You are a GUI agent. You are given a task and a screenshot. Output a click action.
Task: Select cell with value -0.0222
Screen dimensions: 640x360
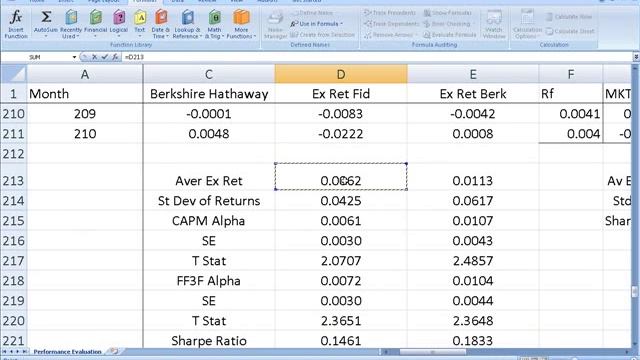tap(341, 133)
